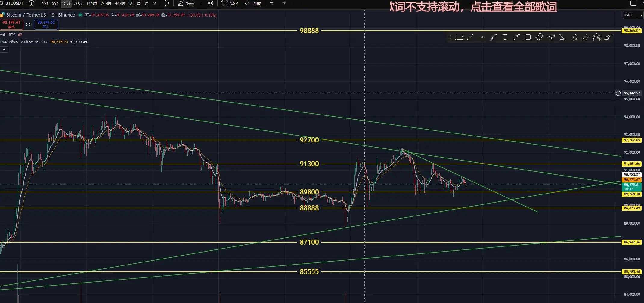
Task: Click the EMA12&26 indicator legend
Action: pos(24,42)
